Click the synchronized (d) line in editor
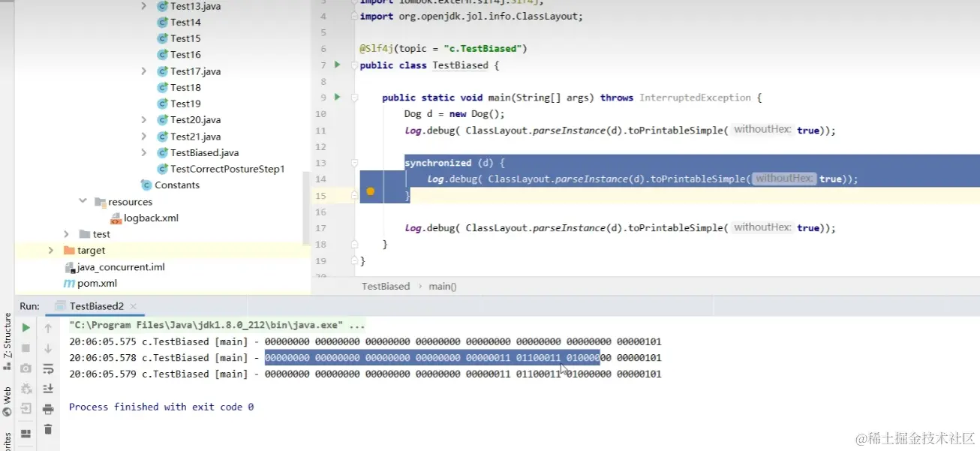 [x=455, y=163]
